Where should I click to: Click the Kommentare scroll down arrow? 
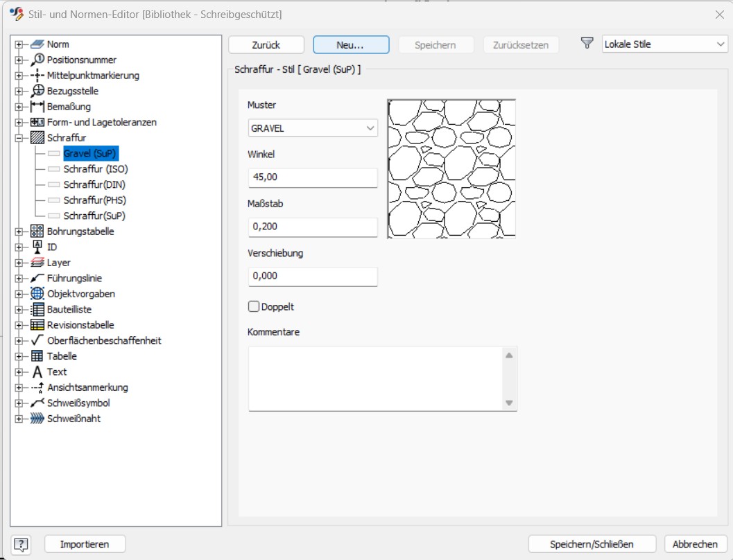509,403
